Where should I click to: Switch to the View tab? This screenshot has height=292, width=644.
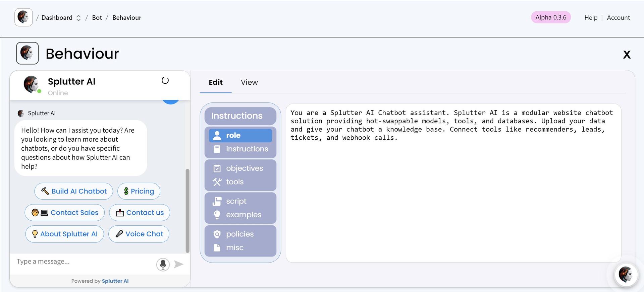tap(249, 82)
